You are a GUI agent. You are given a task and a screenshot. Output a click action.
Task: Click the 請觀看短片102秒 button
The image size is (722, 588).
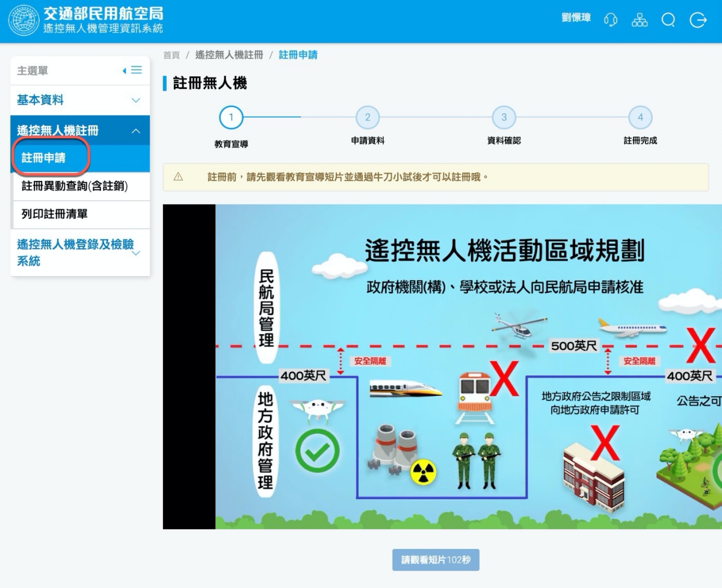coord(436,560)
